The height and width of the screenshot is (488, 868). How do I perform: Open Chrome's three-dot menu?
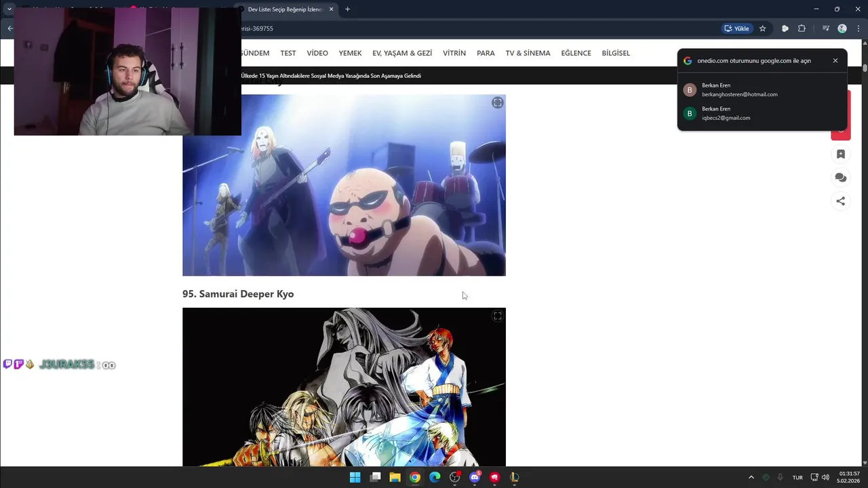(x=858, y=28)
